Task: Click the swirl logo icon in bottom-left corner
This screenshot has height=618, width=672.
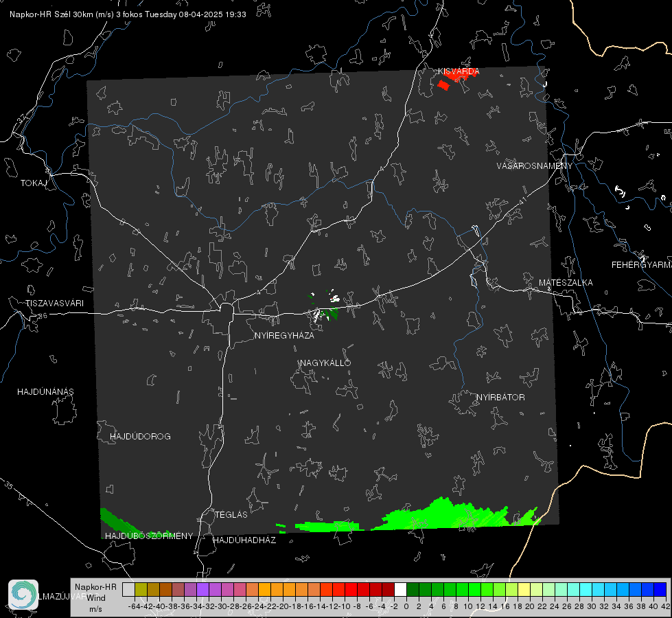Action: [23, 595]
